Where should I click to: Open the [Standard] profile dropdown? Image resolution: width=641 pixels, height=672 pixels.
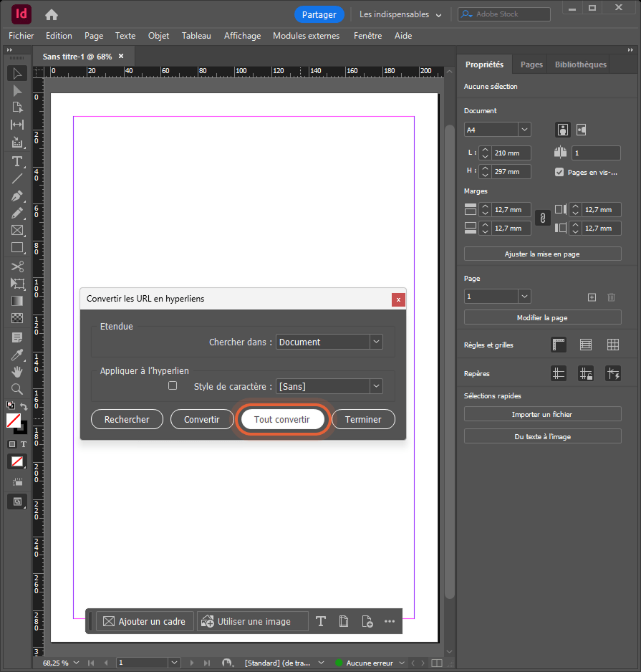pos(322,663)
